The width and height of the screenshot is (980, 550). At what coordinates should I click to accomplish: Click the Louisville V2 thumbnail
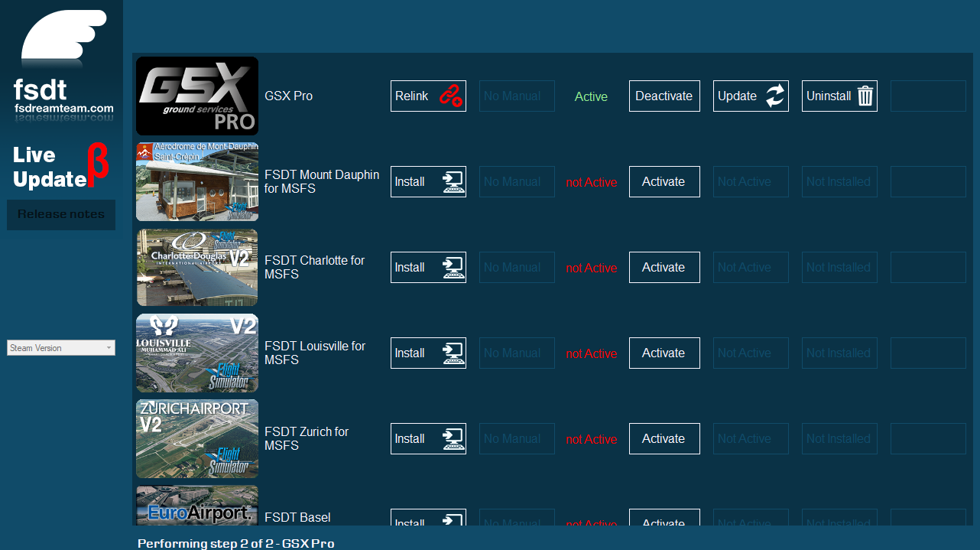pyautogui.click(x=197, y=353)
